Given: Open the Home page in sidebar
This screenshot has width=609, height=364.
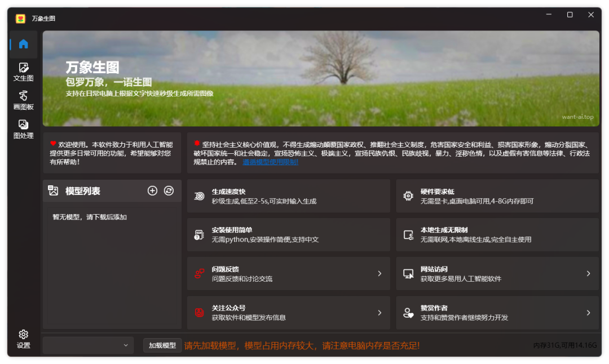Looking at the screenshot, I should [24, 45].
